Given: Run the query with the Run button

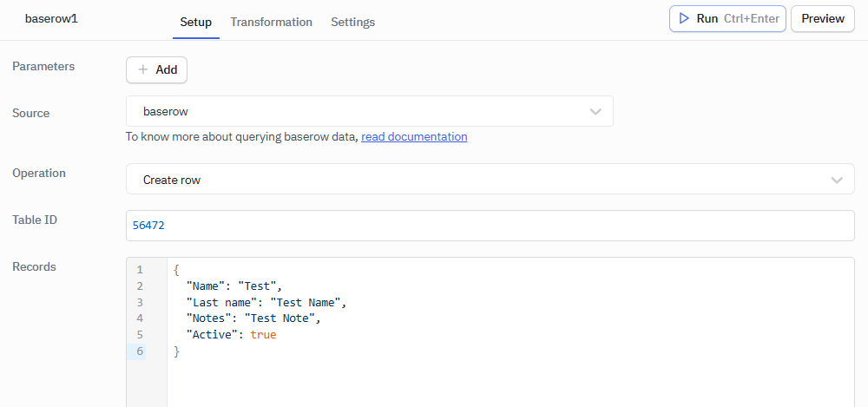Looking at the screenshot, I should pyautogui.click(x=727, y=18).
